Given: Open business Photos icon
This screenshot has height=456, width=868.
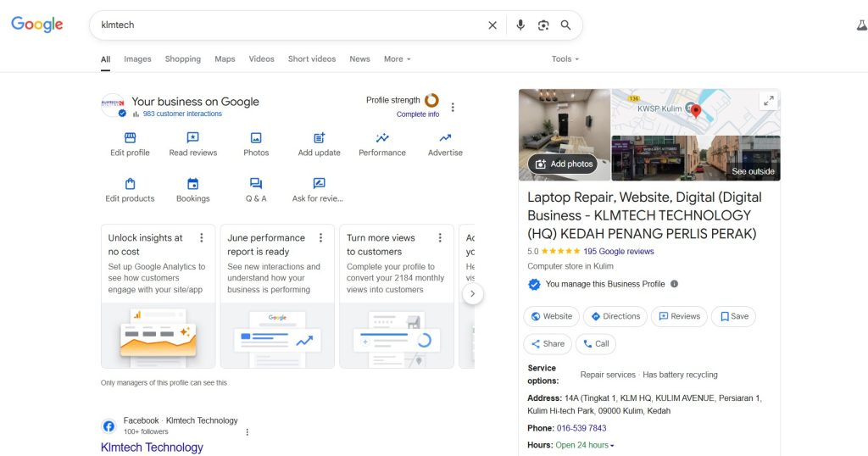Looking at the screenshot, I should [x=256, y=138].
